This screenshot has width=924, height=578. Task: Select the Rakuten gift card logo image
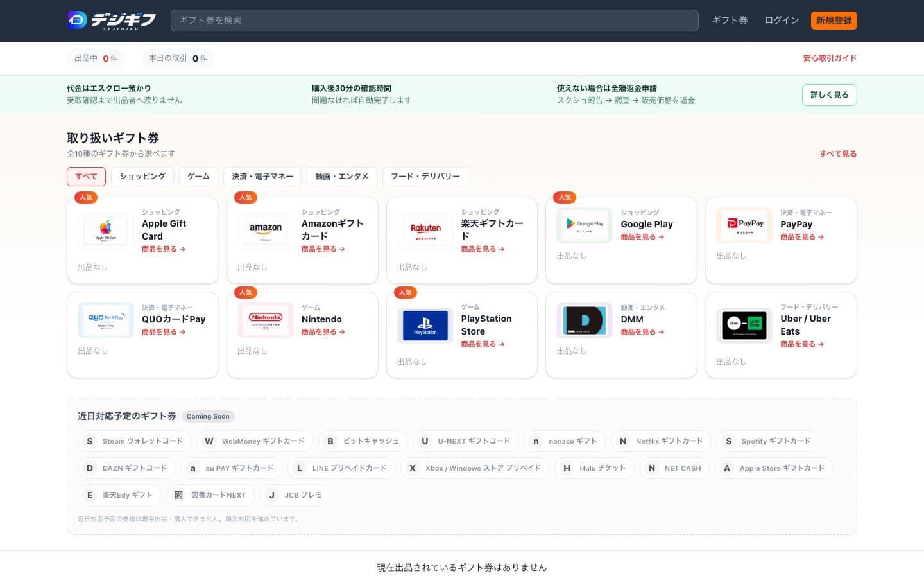click(x=425, y=231)
